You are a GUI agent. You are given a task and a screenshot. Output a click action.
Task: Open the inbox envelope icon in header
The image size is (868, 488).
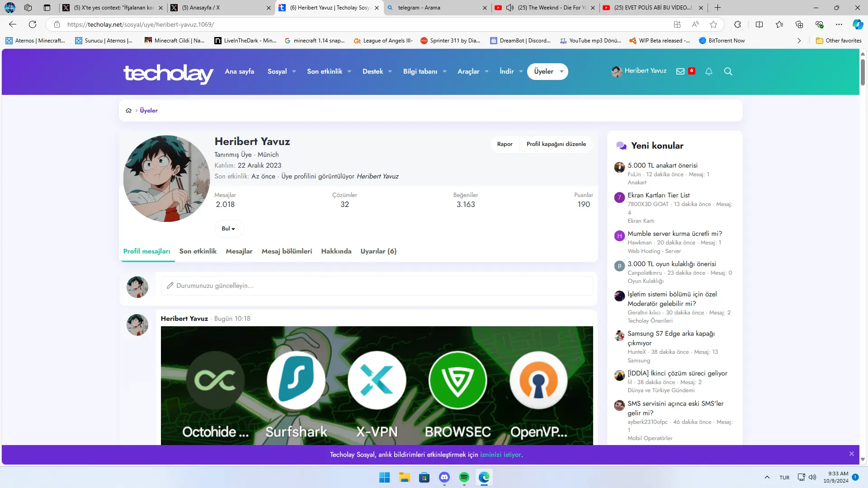[x=680, y=71]
